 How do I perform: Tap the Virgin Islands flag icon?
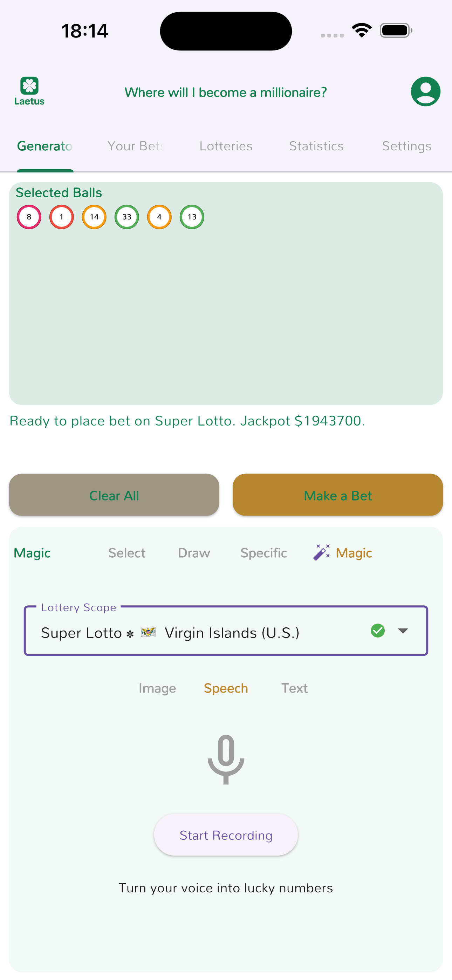click(148, 632)
